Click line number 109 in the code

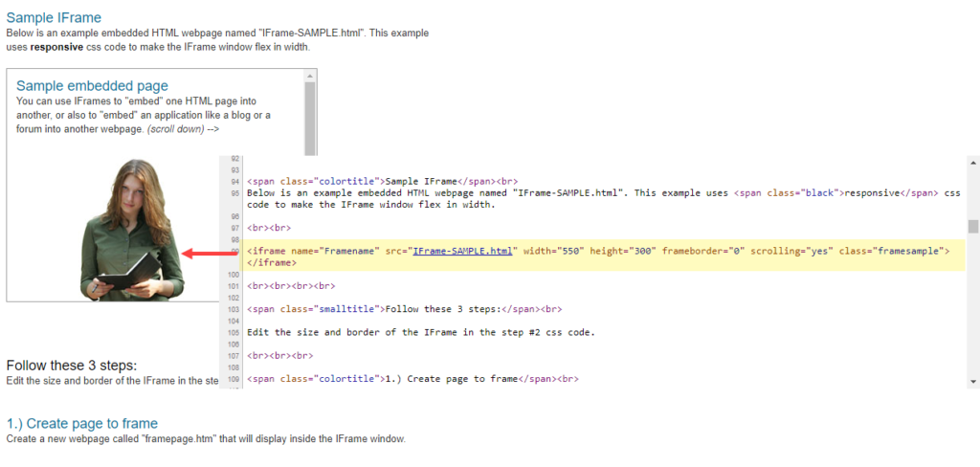(x=235, y=380)
